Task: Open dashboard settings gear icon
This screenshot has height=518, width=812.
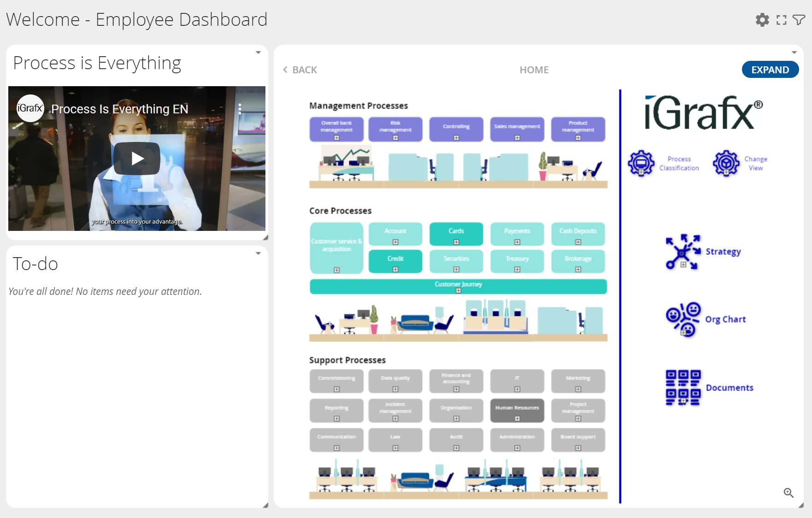Action: coord(762,20)
